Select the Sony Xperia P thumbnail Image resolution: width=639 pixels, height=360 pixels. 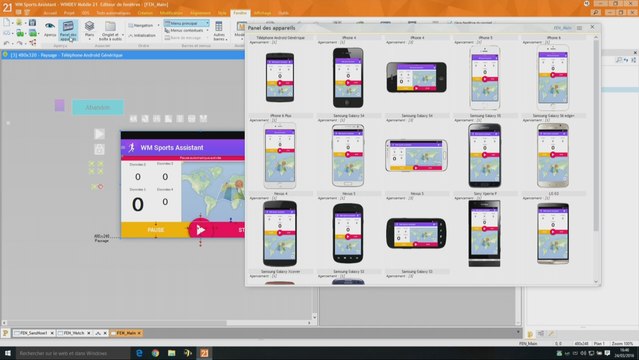[x=485, y=233]
